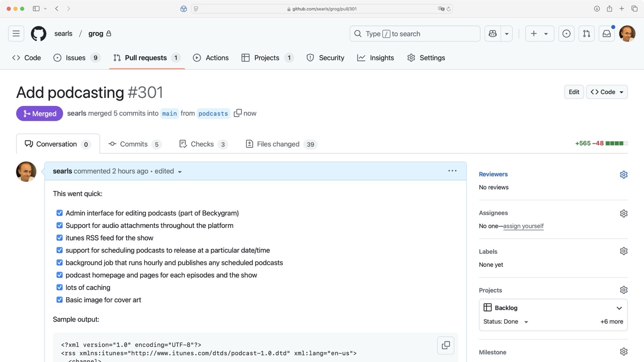Click the GitHub Octocat logo
The height and width of the screenshot is (362, 644).
point(38,34)
